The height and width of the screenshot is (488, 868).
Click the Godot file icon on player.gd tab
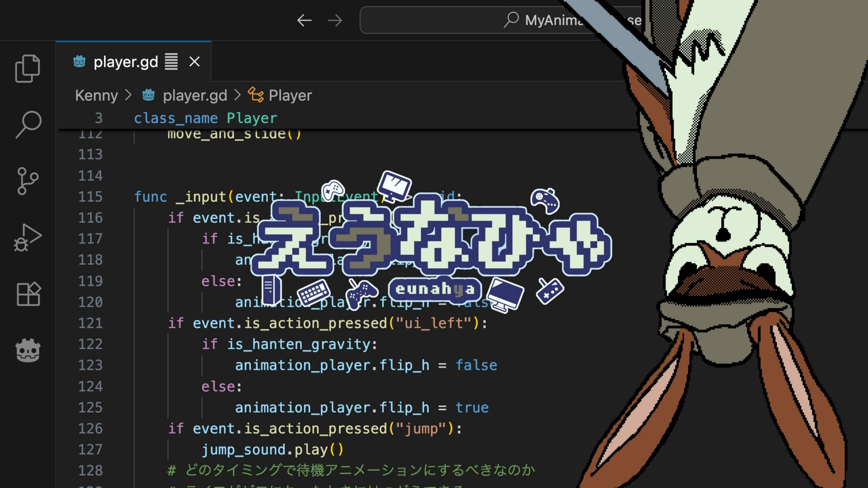[79, 61]
